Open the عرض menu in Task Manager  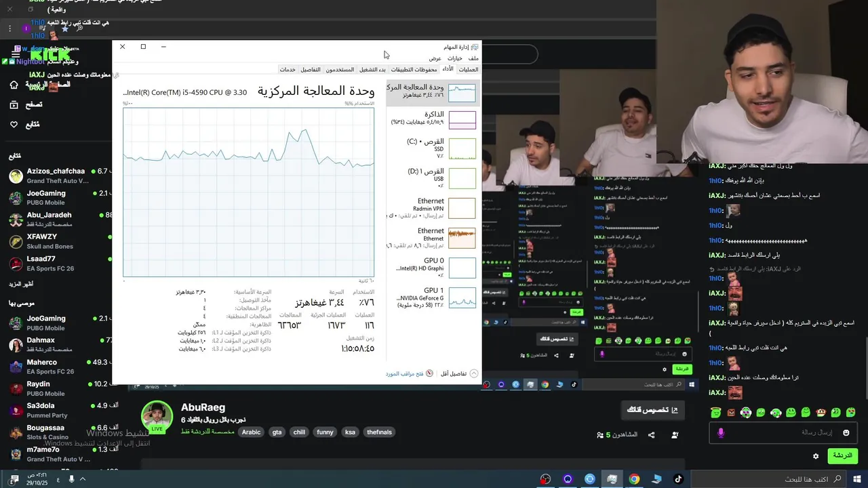(435, 58)
